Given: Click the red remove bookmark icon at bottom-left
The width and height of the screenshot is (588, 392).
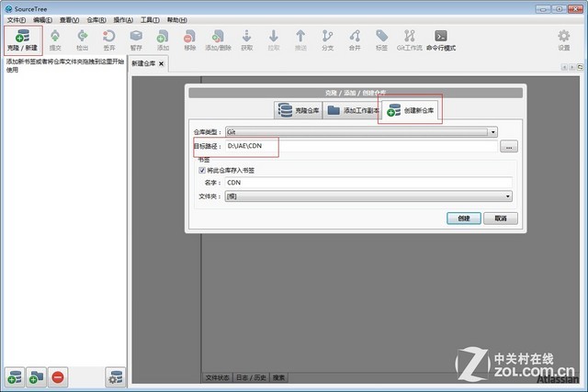Looking at the screenshot, I should click(58, 376).
